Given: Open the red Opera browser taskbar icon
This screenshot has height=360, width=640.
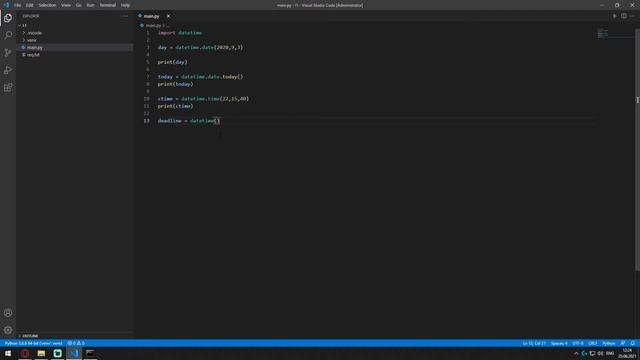Looking at the screenshot, I should tap(24, 353).
